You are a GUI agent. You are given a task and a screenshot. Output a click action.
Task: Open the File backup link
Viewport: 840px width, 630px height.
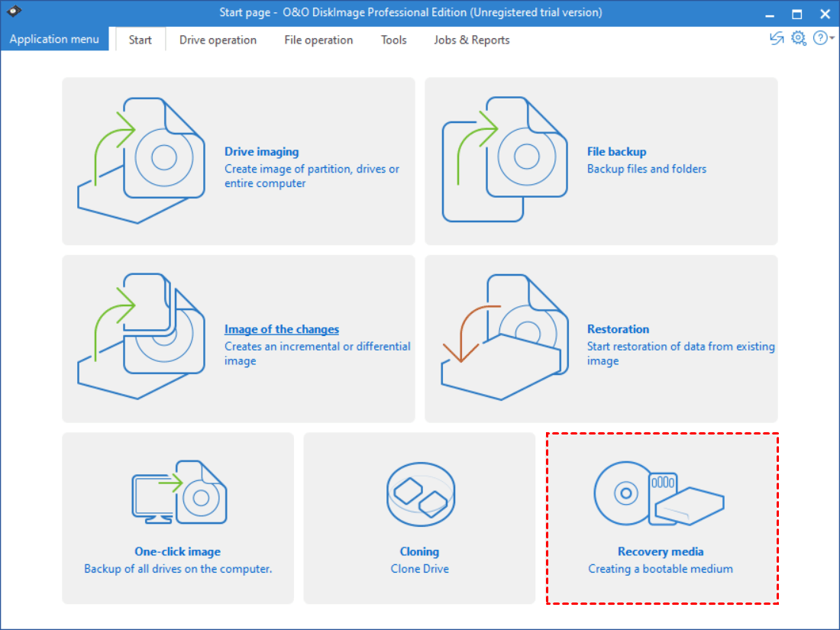616,152
